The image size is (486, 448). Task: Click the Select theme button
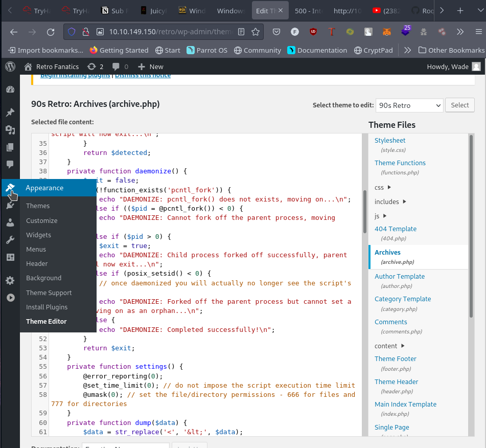click(459, 105)
